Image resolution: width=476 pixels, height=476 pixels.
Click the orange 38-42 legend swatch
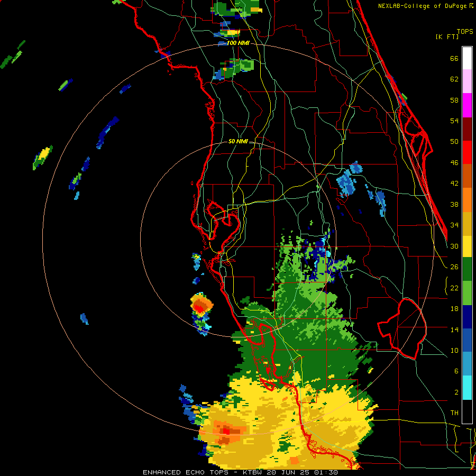point(467,199)
